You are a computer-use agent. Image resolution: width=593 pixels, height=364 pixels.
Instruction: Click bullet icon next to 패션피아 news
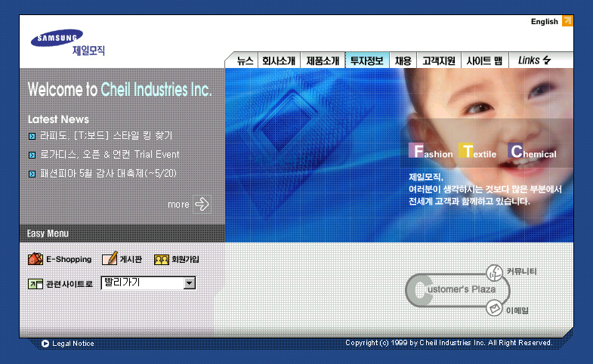tap(32, 174)
